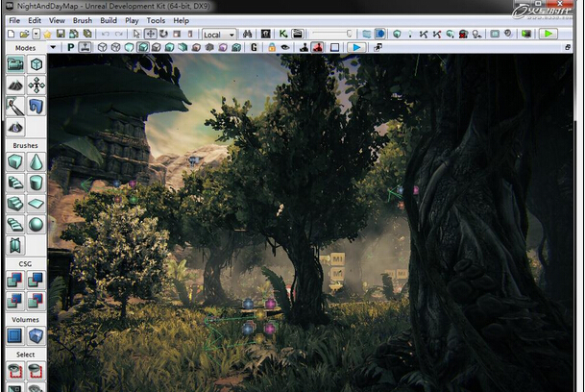The image size is (585, 392).
Task: Expand the viewport options dropdown arrow
Action: pos(56,47)
